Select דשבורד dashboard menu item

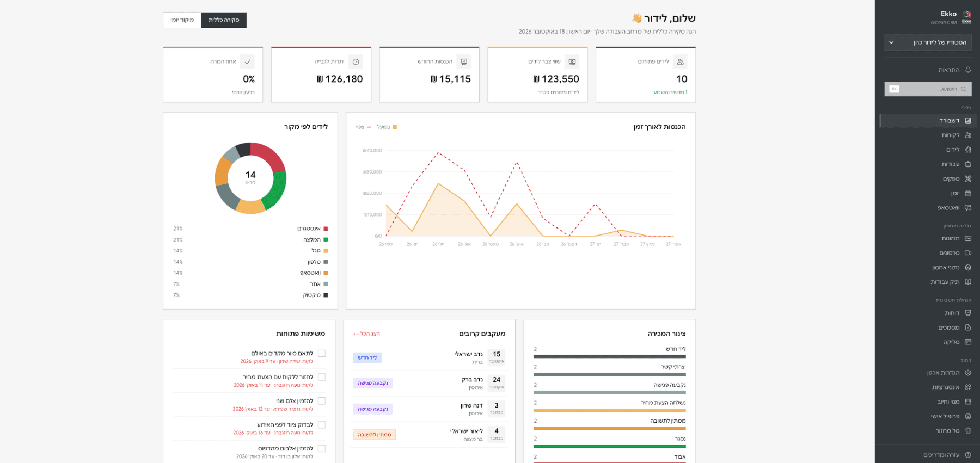pyautogui.click(x=928, y=121)
